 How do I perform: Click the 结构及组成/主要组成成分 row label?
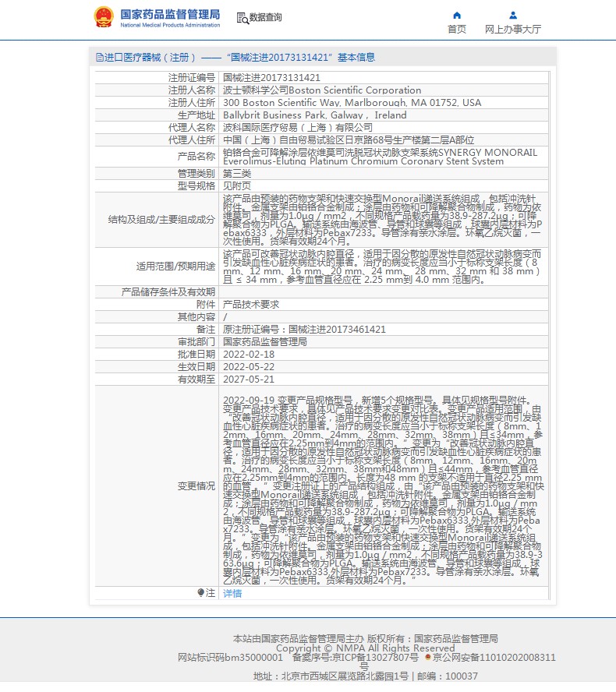[x=161, y=219]
